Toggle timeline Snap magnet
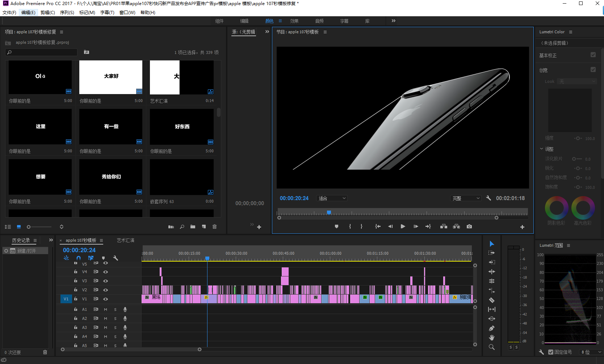Image resolution: width=604 pixels, height=364 pixels. (x=79, y=258)
